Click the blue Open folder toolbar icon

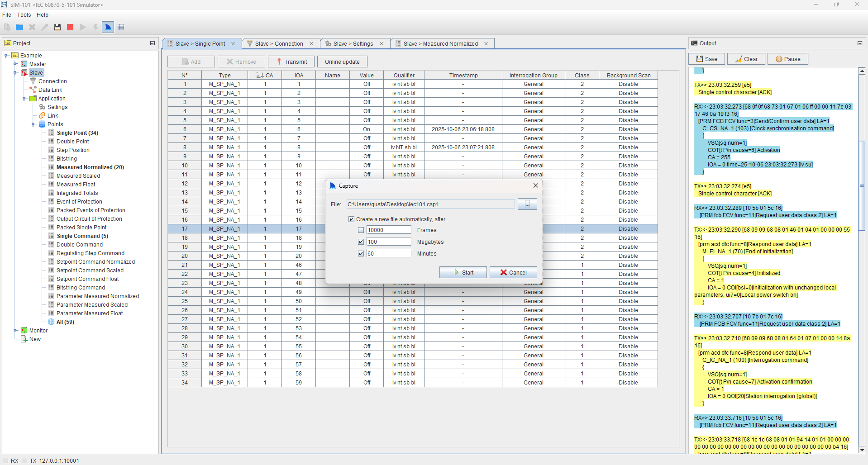tap(19, 27)
